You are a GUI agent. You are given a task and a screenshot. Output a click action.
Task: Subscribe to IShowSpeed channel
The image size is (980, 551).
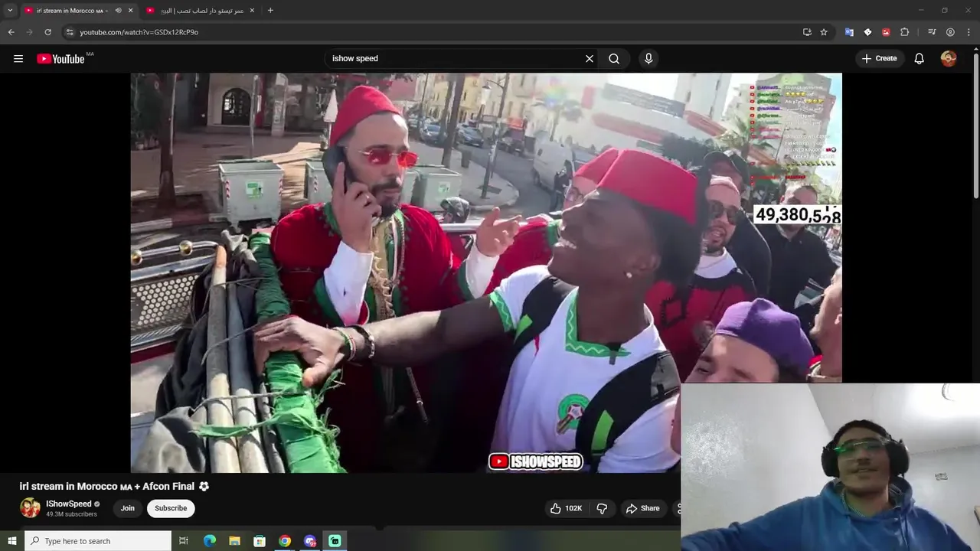(x=171, y=508)
